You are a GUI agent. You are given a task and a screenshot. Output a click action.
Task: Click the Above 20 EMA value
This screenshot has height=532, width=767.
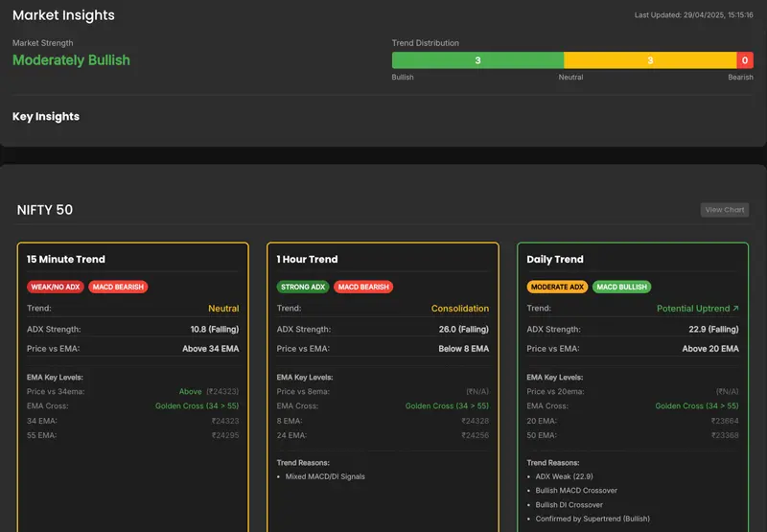710,349
